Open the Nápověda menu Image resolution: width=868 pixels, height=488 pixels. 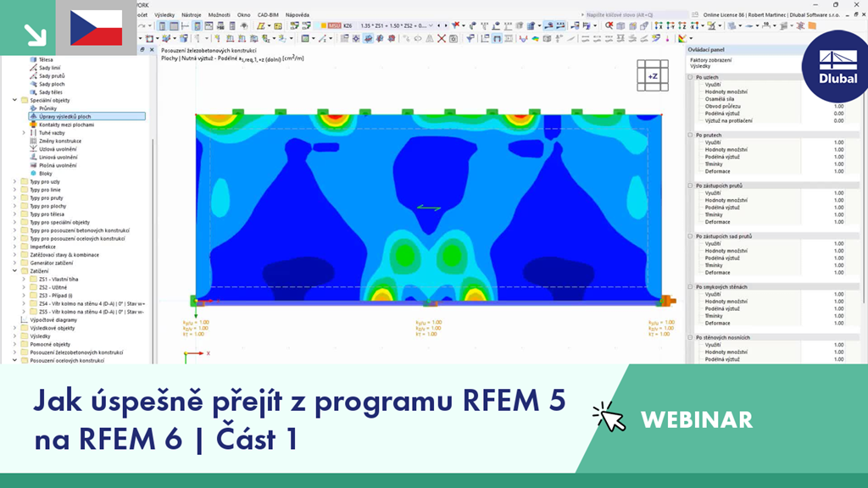pyautogui.click(x=297, y=14)
